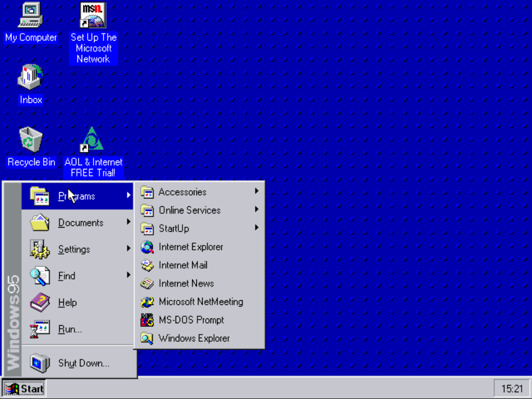Screen dimensions: 532x399
Task: Expand the Programs submenu arrow
Action: (129, 195)
